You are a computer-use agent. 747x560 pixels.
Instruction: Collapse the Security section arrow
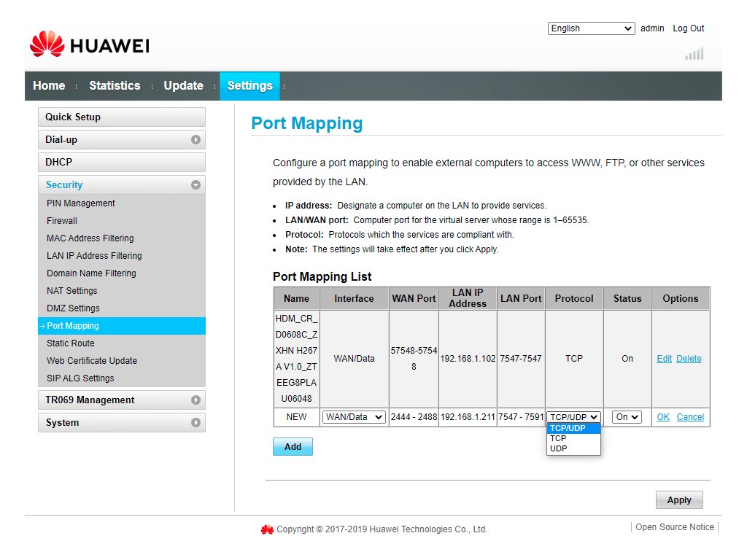196,185
